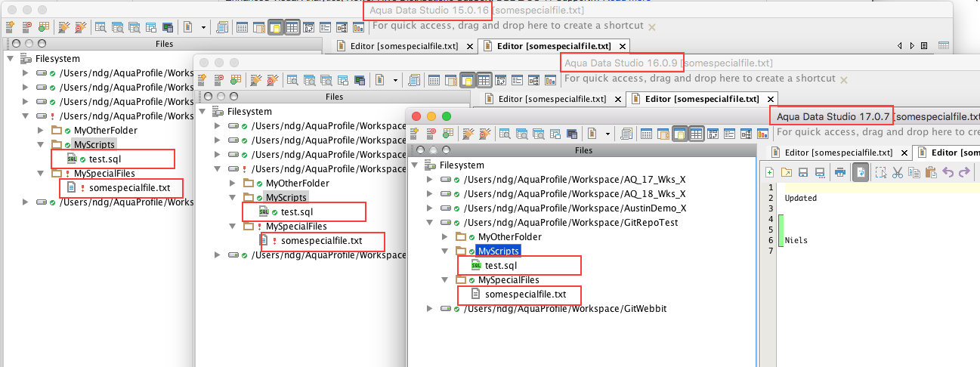The width and height of the screenshot is (980, 367).
Task: Click Paste clipboard icon in editor toolbar
Action: 931,172
